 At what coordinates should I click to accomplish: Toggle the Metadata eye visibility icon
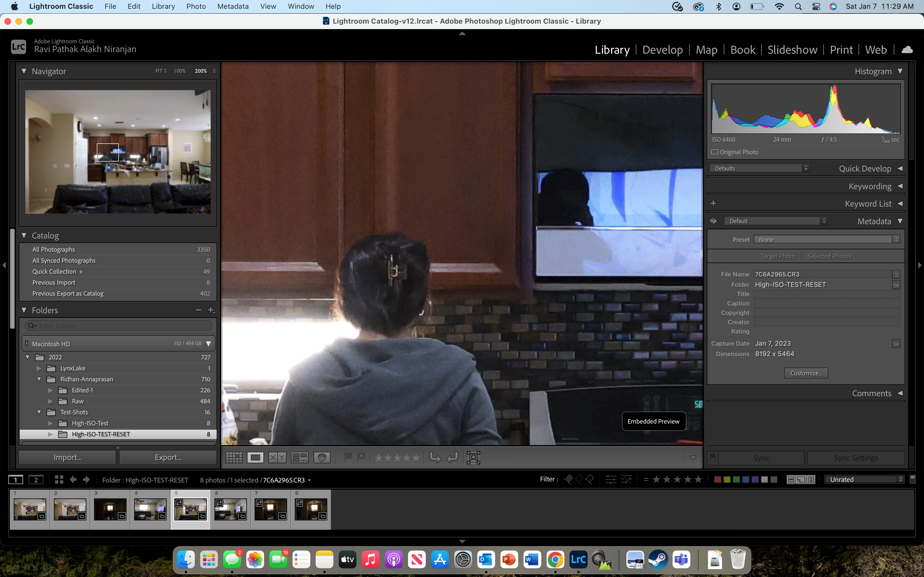[x=713, y=221]
